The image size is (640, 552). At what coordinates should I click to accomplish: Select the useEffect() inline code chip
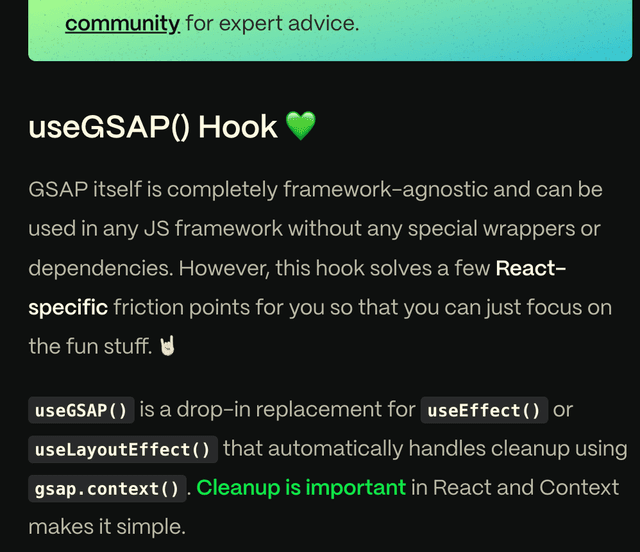point(484,410)
